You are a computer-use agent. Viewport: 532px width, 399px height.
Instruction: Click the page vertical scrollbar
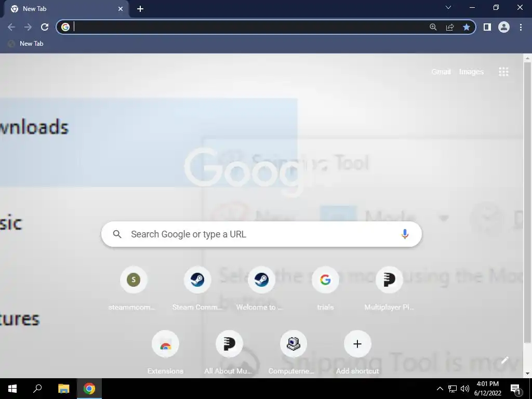527,203
